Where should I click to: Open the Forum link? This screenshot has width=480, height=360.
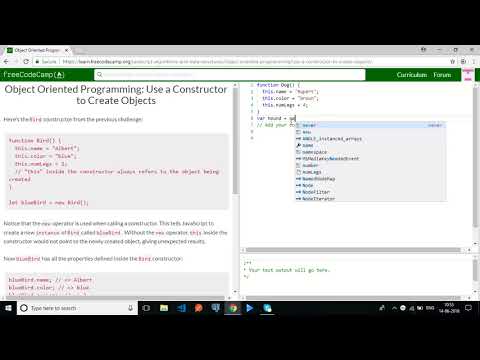442,75
